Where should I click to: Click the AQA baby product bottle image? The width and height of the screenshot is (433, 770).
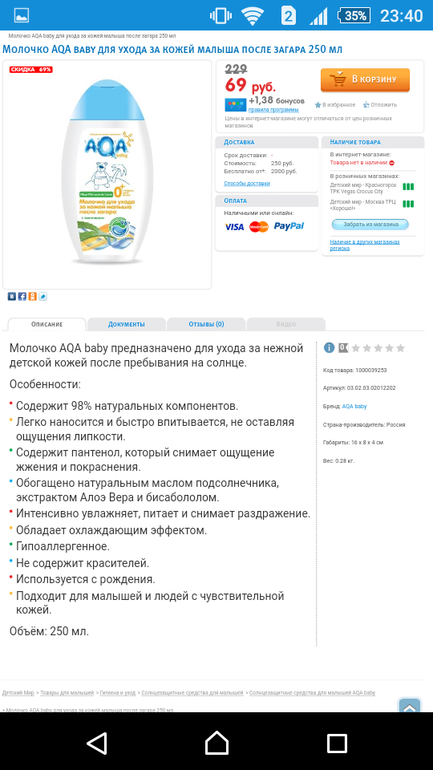pyautogui.click(x=107, y=175)
